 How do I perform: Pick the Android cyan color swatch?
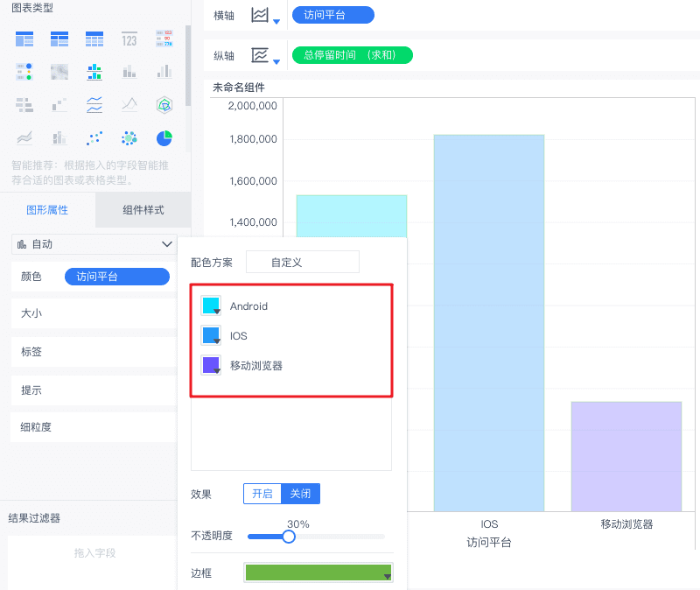(211, 306)
